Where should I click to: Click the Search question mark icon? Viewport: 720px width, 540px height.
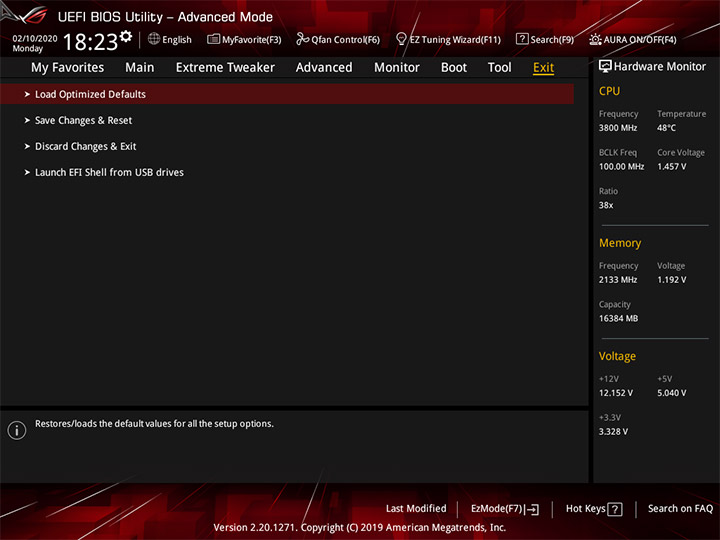click(x=522, y=39)
